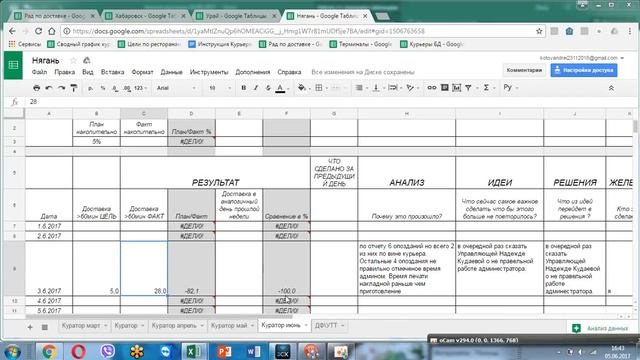
Task: Open Excel from the taskbar
Action: tap(194, 351)
